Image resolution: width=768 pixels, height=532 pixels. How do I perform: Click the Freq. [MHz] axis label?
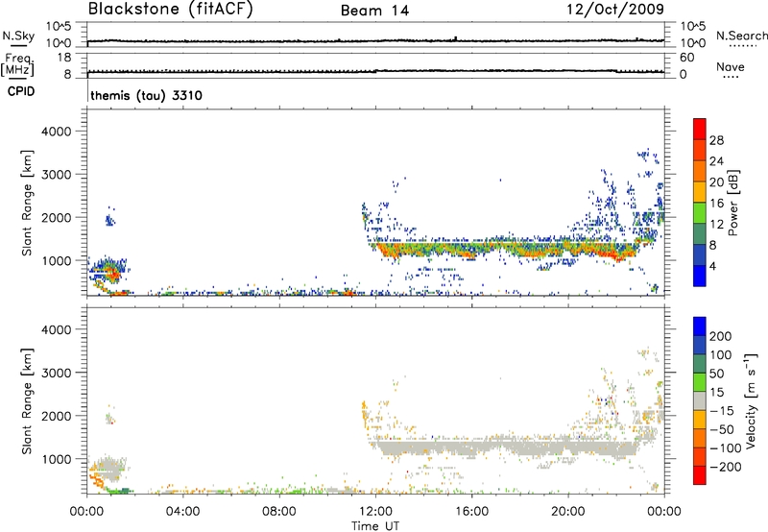coord(17,64)
